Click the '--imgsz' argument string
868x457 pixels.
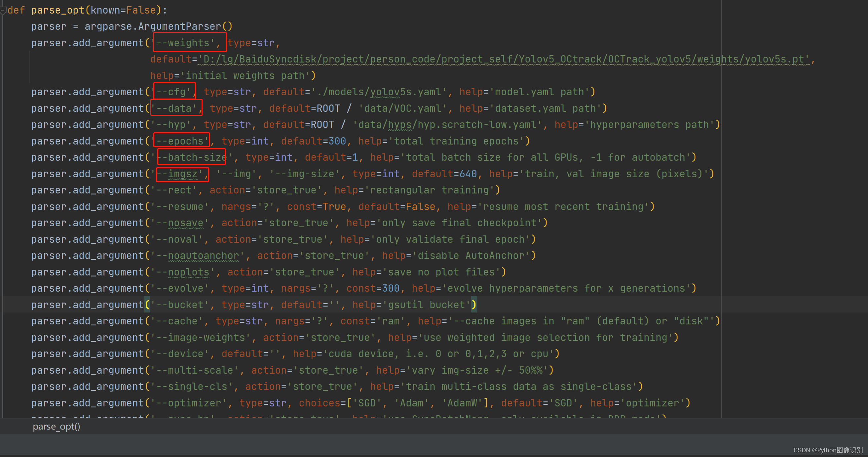coord(177,174)
